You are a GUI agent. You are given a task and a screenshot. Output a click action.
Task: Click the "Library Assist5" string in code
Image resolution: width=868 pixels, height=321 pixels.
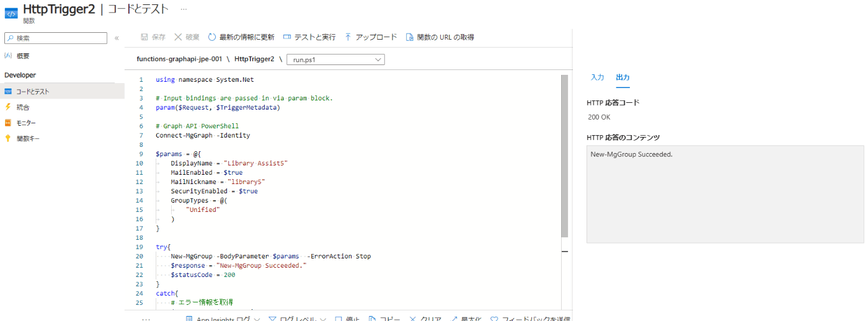255,163
